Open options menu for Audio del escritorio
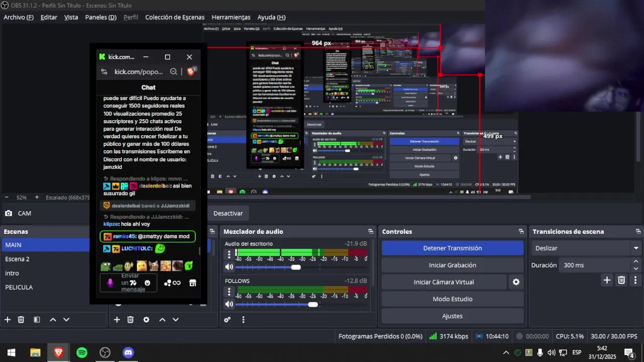644x362 pixels. [229, 254]
